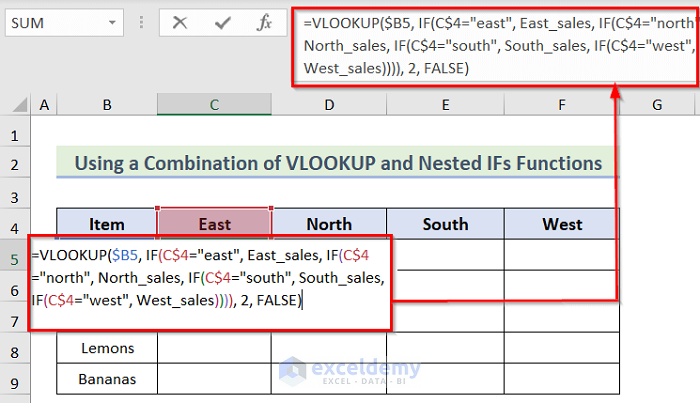The image size is (700, 403).
Task: Select the Bananas cell
Action: pos(107,380)
